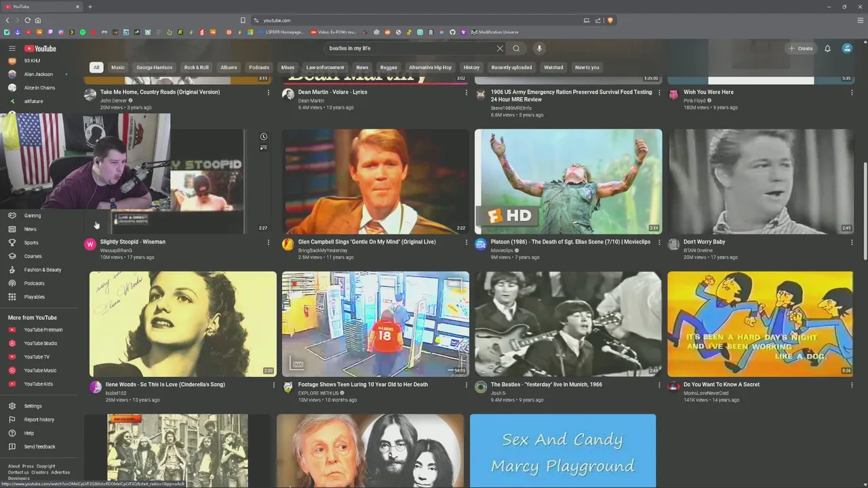Open the LSPDFR Homepage bookmark

pyautogui.click(x=280, y=32)
